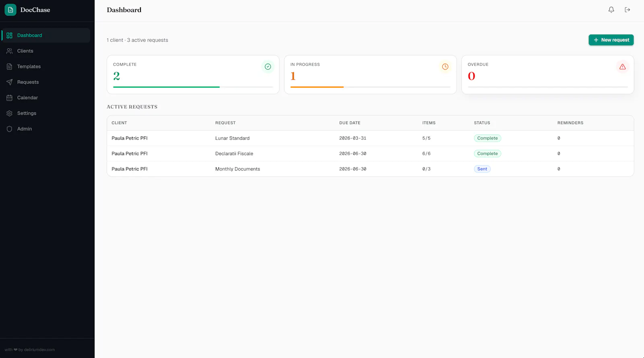644x358 pixels.
Task: Click Paula Petric PFI in Lunar Standard row
Action: (130, 138)
